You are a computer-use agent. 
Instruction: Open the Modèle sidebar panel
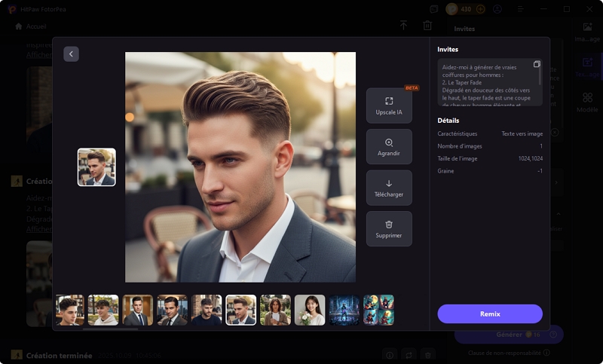tap(587, 102)
